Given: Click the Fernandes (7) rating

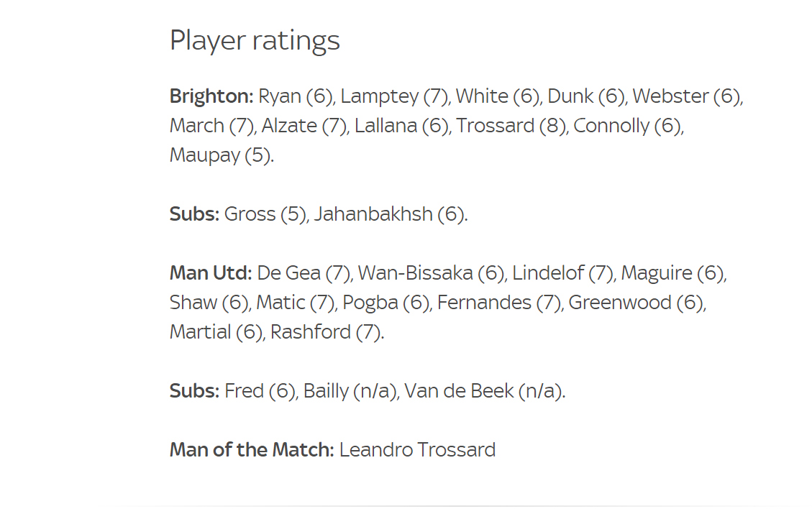Looking at the screenshot, I should 498,303.
